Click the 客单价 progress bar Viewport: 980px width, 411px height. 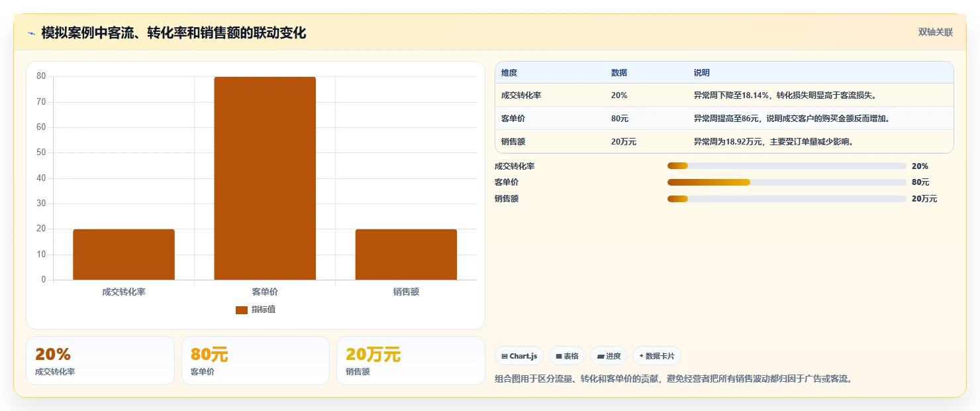click(787, 182)
